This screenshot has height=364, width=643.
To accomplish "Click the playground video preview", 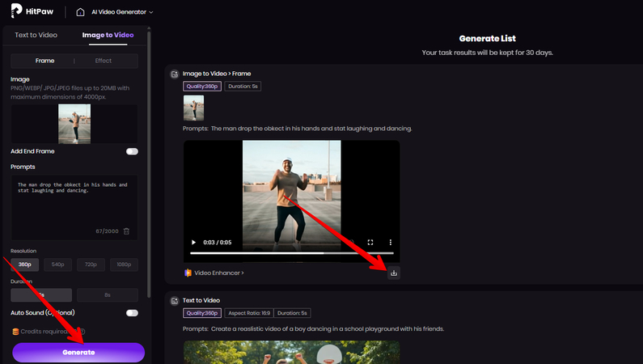I will (x=291, y=352).
